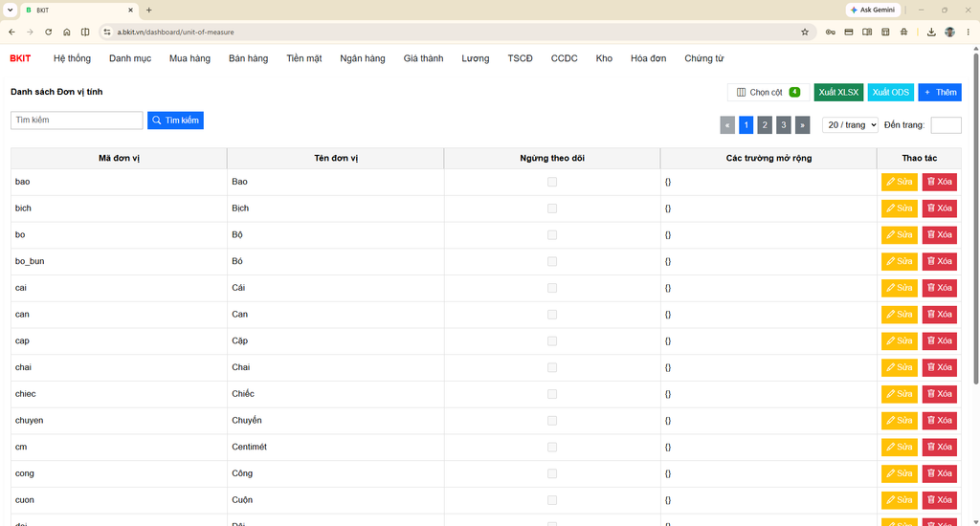Open the Bán hàng menu
This screenshot has width=980, height=526.
click(248, 58)
